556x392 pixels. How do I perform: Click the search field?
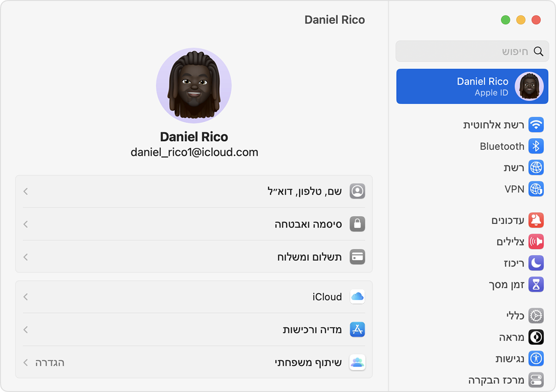click(468, 51)
